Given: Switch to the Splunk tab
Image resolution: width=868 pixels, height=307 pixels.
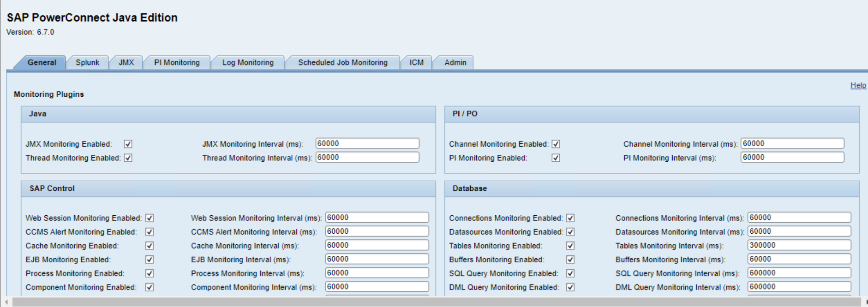Looking at the screenshot, I should 87,63.
